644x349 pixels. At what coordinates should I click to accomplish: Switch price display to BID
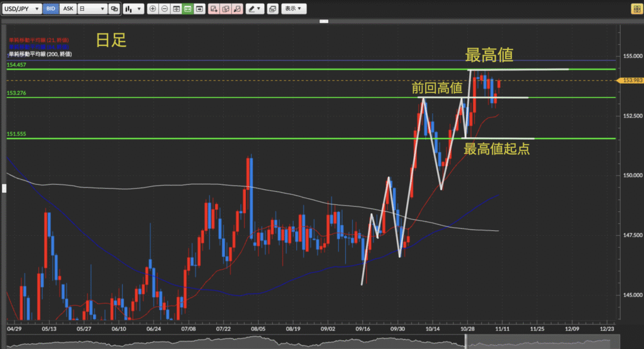pos(50,9)
